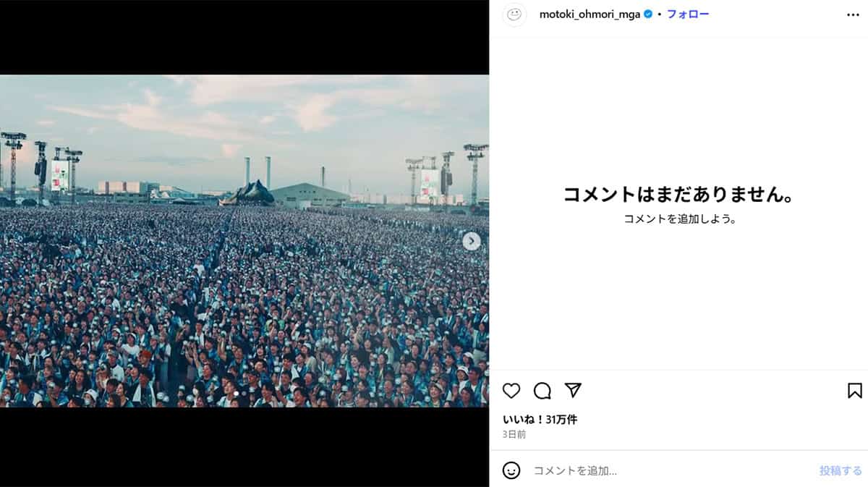Screen dimensions: 868x487
Task: Select the white active carousel dot
Action: [237, 394]
